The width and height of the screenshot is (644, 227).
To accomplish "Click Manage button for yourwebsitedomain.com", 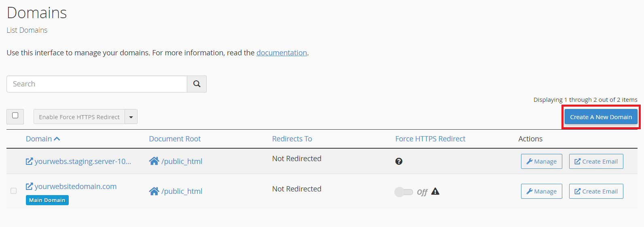I will tap(542, 191).
